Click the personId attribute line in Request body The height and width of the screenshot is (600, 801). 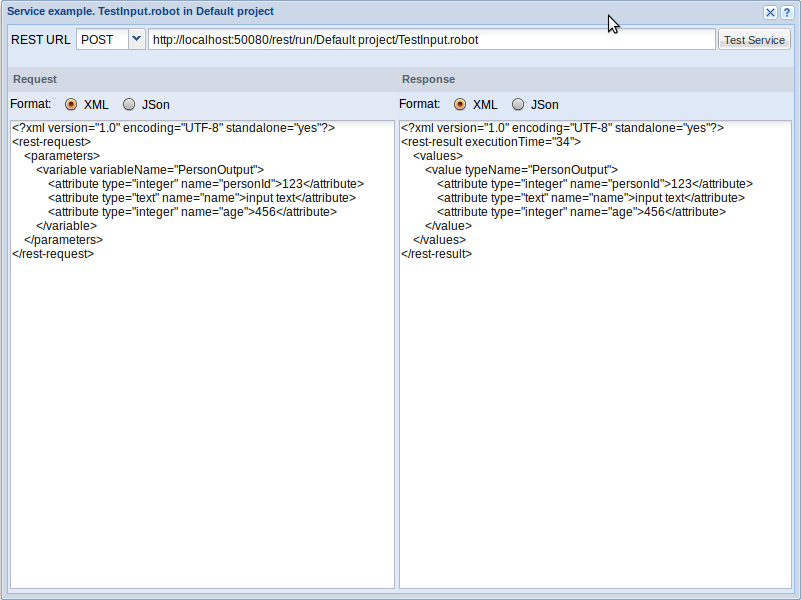tap(205, 184)
